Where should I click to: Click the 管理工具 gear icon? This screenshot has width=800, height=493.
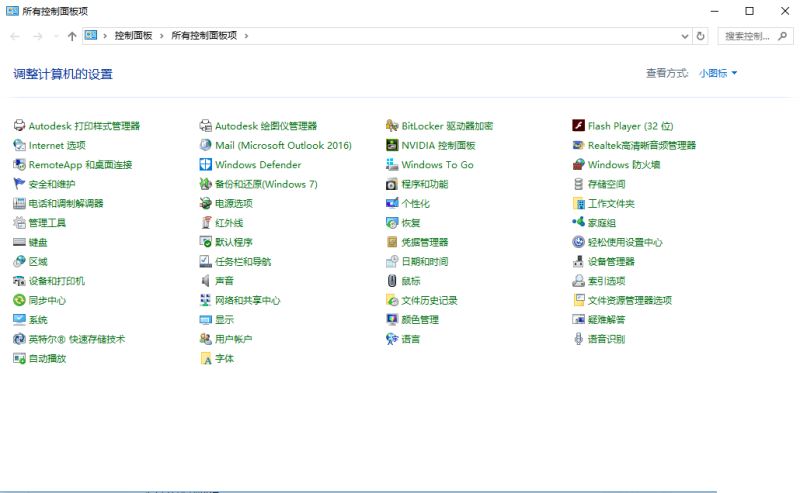click(x=19, y=223)
